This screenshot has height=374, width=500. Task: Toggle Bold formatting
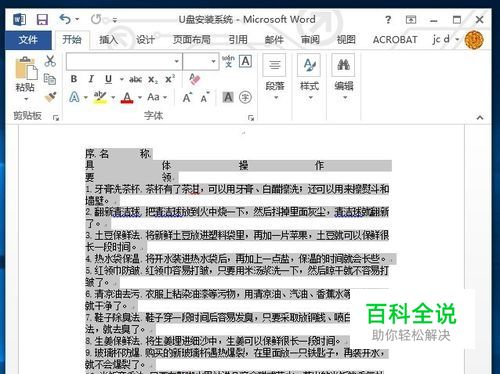point(74,79)
